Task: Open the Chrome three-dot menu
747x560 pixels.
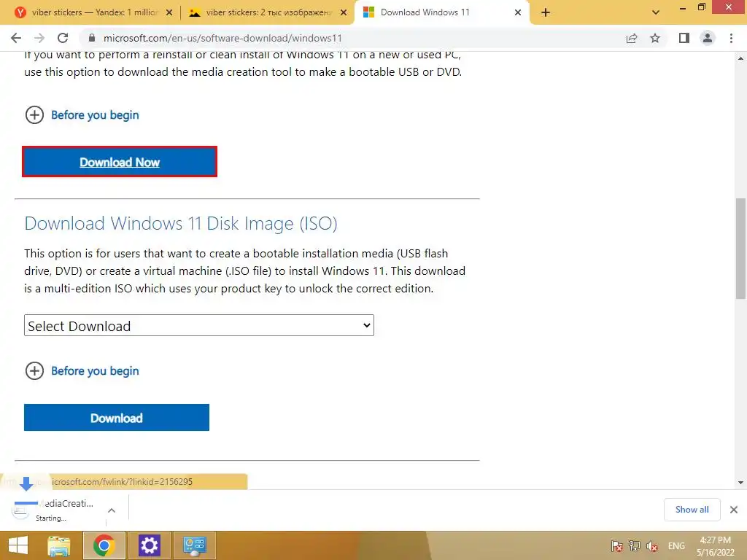Action: click(x=731, y=38)
